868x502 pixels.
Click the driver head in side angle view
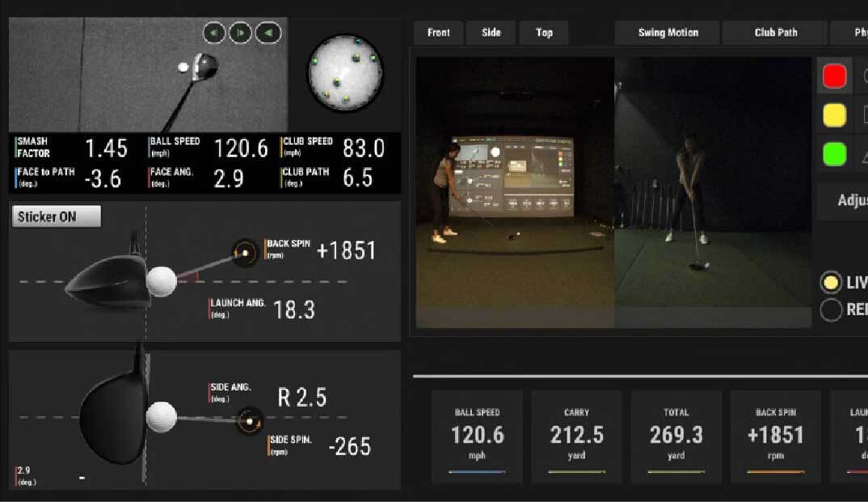[x=113, y=416]
